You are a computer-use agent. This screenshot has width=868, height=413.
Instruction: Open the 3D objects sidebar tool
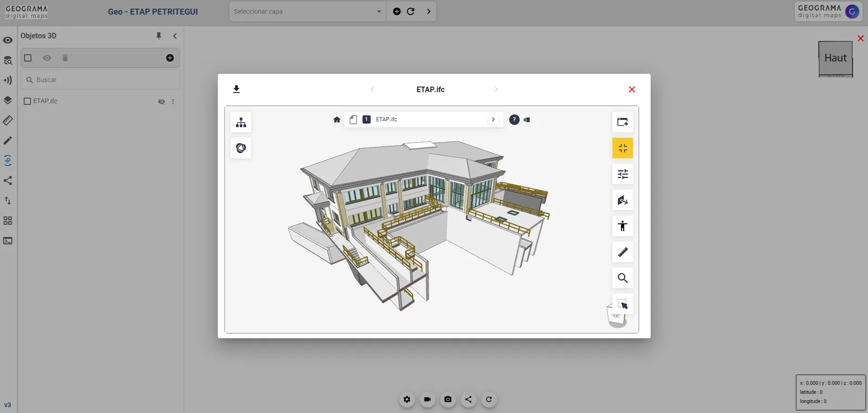[8, 161]
